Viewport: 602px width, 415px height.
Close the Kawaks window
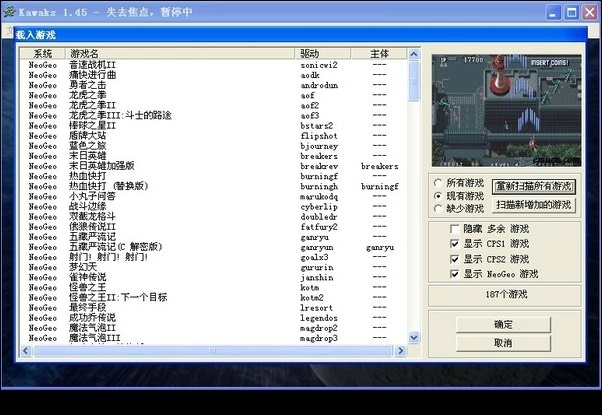click(590, 13)
